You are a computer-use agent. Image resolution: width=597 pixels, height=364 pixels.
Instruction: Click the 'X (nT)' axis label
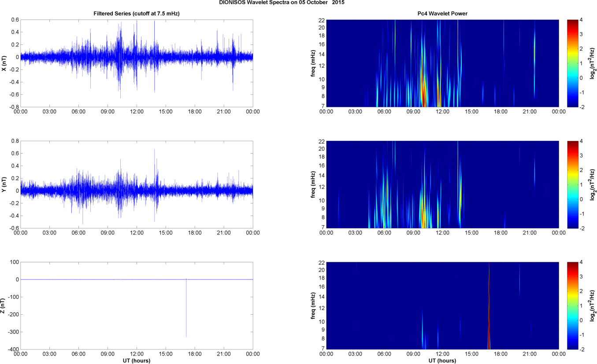[4, 63]
